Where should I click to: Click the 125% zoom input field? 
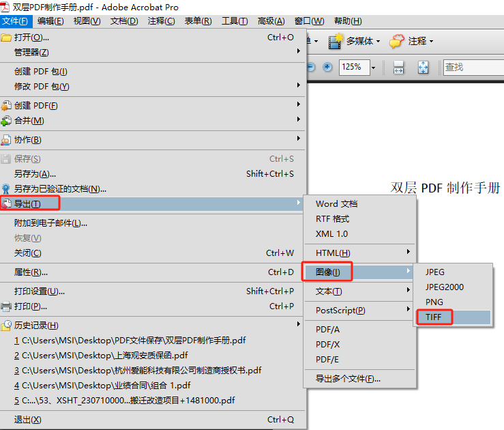[354, 67]
